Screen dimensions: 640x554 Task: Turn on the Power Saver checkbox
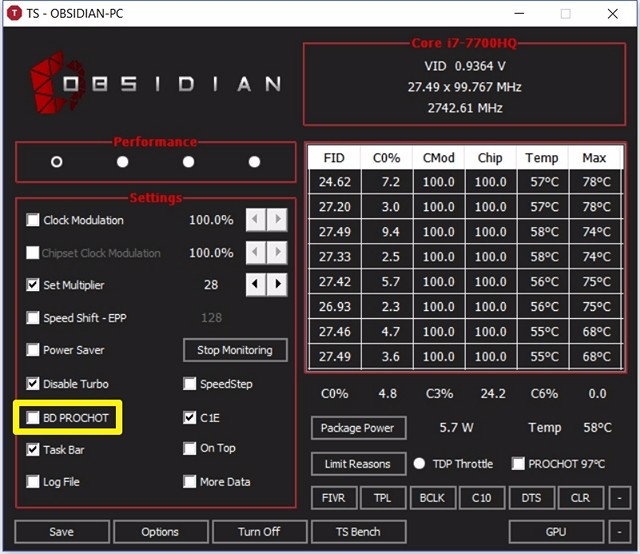(33, 350)
